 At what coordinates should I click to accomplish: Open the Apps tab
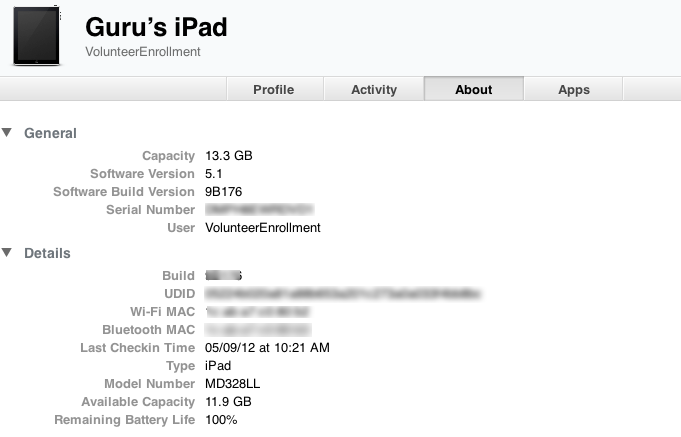coord(574,89)
